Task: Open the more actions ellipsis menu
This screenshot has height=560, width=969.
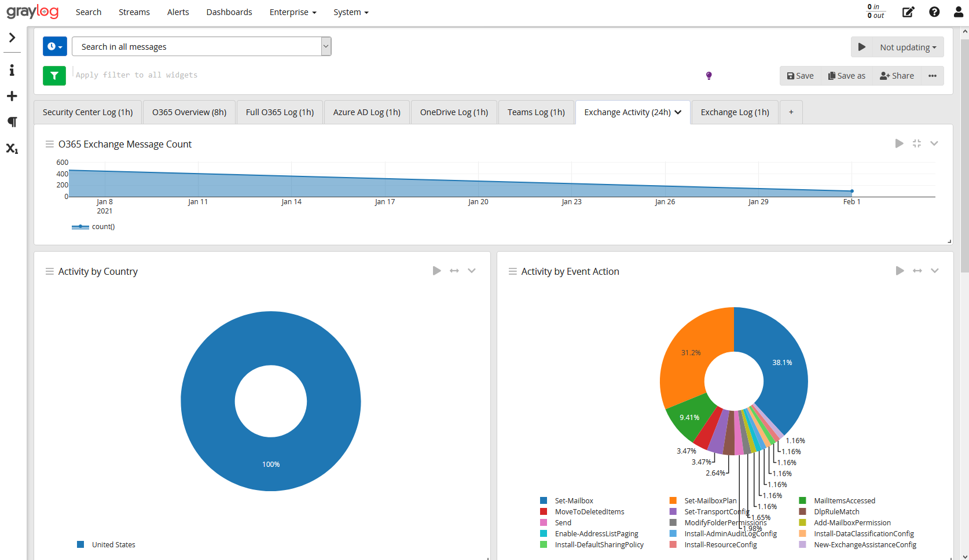Action: tap(933, 76)
